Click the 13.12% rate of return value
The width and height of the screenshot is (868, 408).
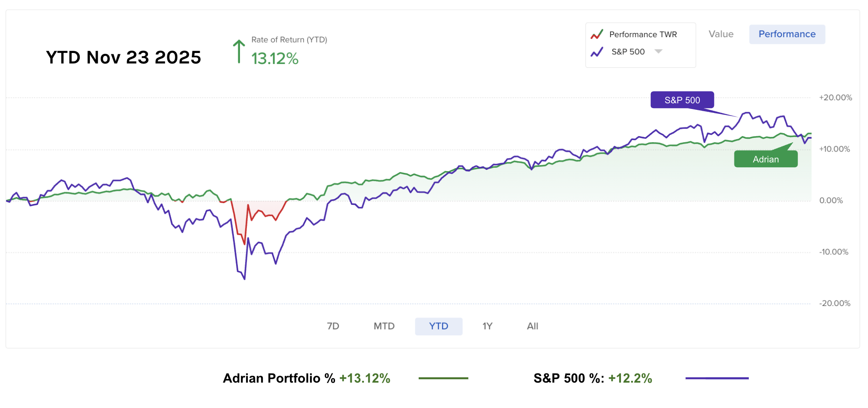275,59
